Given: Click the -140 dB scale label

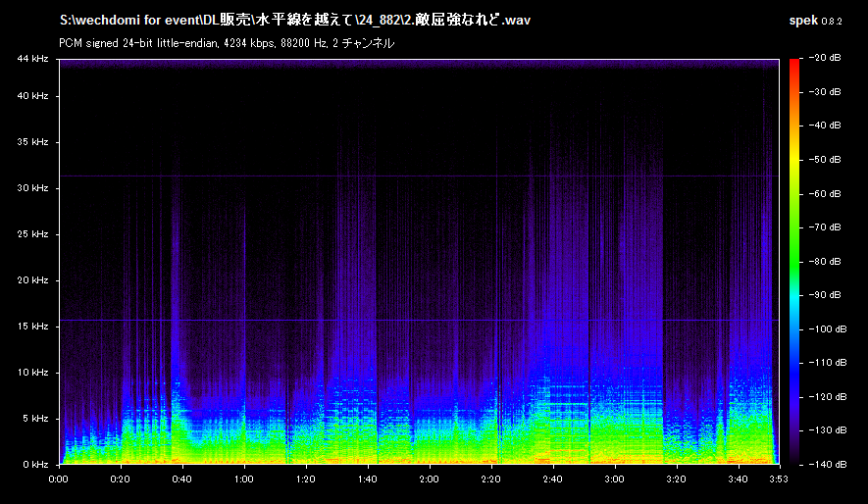Looking at the screenshot, I should tap(828, 465).
